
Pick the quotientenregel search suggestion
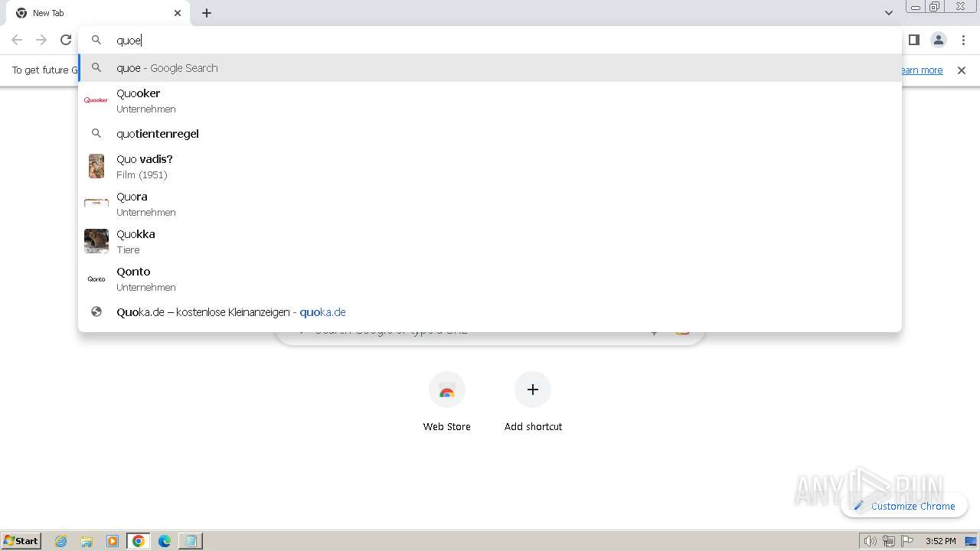point(490,134)
